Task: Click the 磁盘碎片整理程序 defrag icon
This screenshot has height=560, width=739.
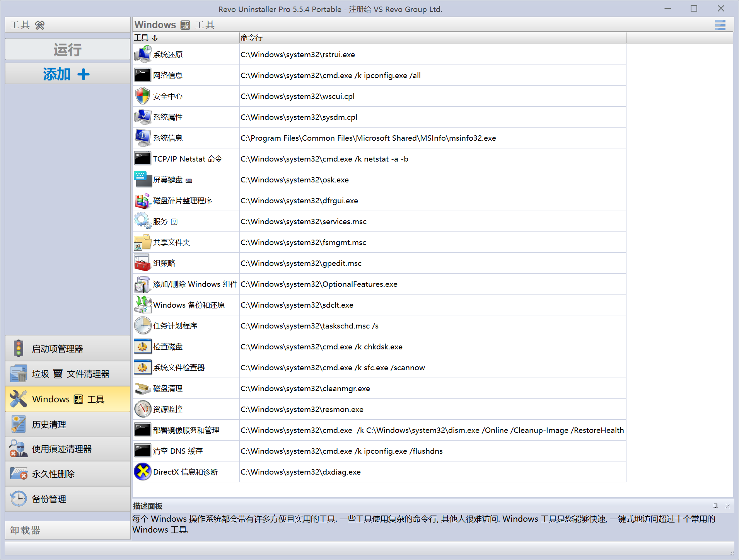Action: pos(143,200)
